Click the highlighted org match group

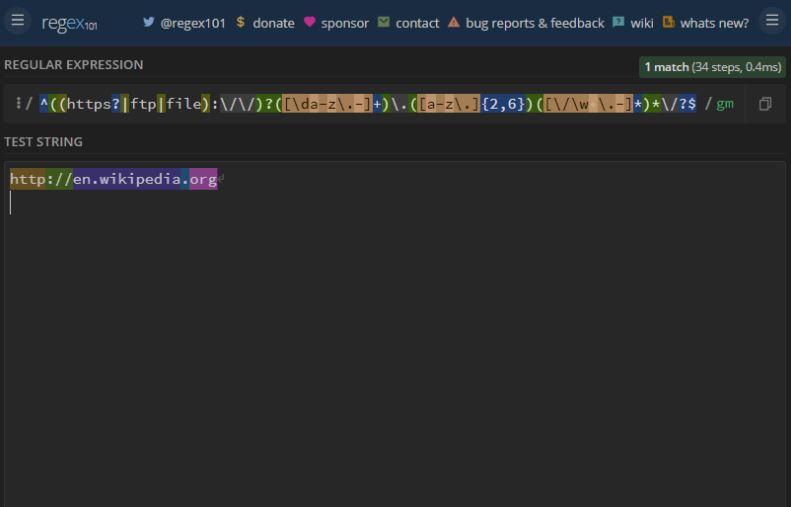tap(203, 179)
